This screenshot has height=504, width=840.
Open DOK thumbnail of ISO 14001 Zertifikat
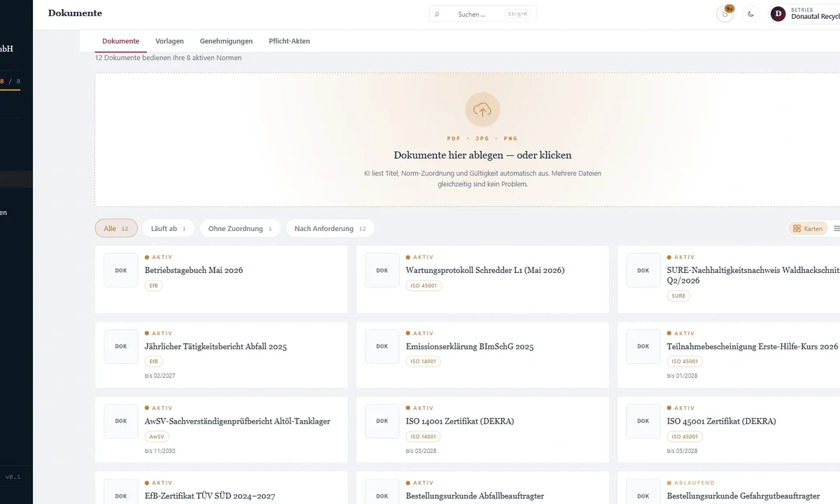tap(382, 421)
